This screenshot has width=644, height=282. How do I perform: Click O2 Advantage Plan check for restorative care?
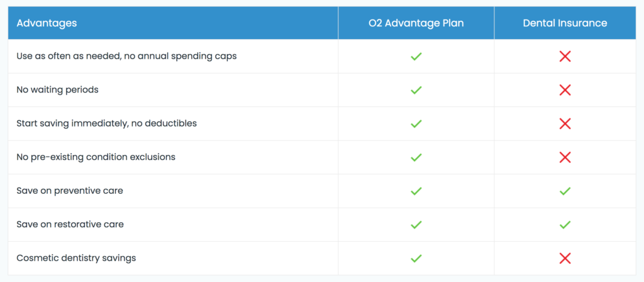click(416, 225)
